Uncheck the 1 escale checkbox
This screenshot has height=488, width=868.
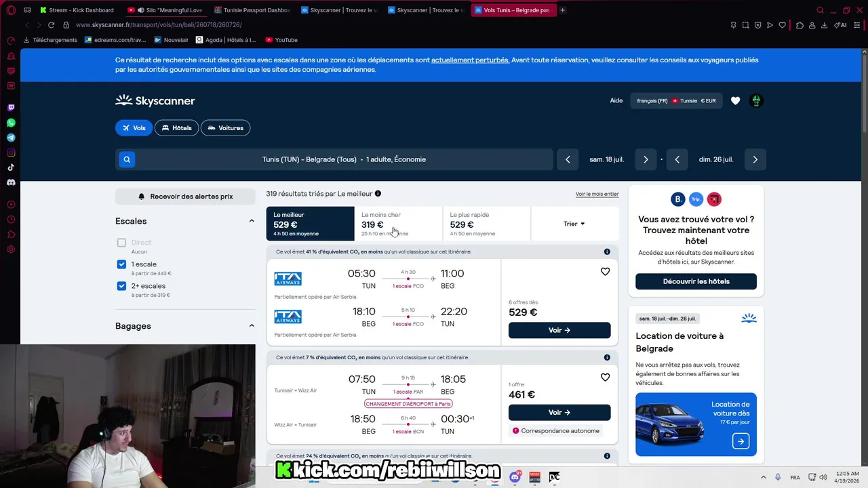[x=121, y=264]
